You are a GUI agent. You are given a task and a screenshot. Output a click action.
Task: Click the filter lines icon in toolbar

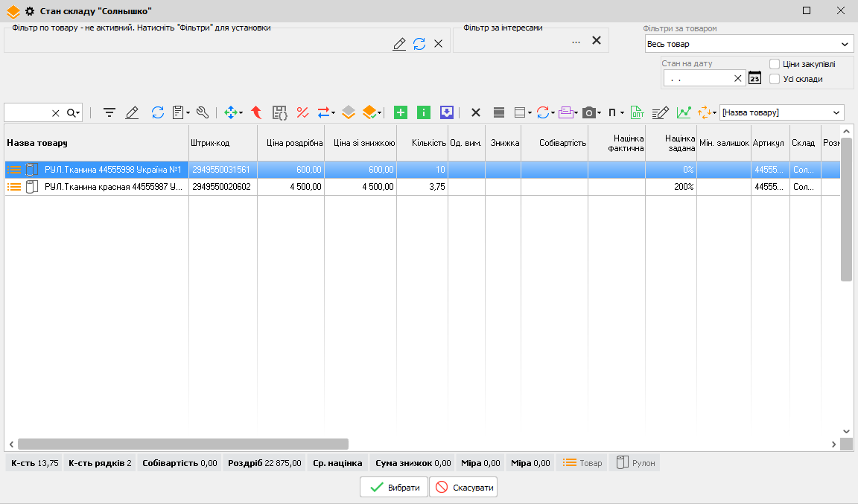[x=109, y=112]
